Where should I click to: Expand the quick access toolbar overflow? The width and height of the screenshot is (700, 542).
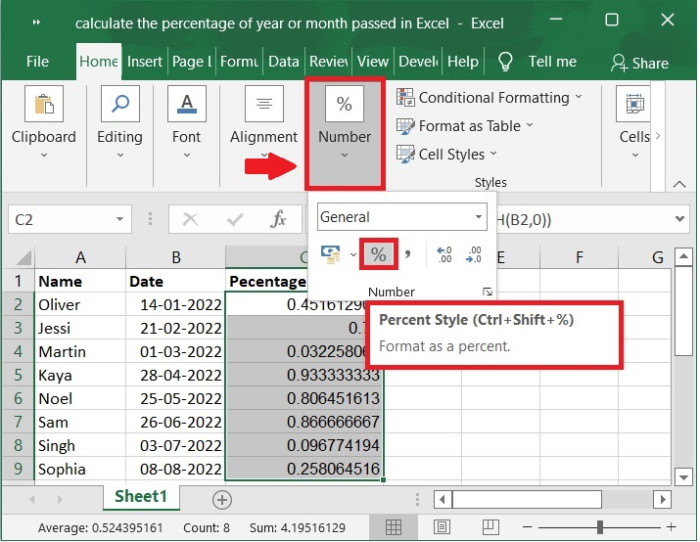(x=36, y=22)
